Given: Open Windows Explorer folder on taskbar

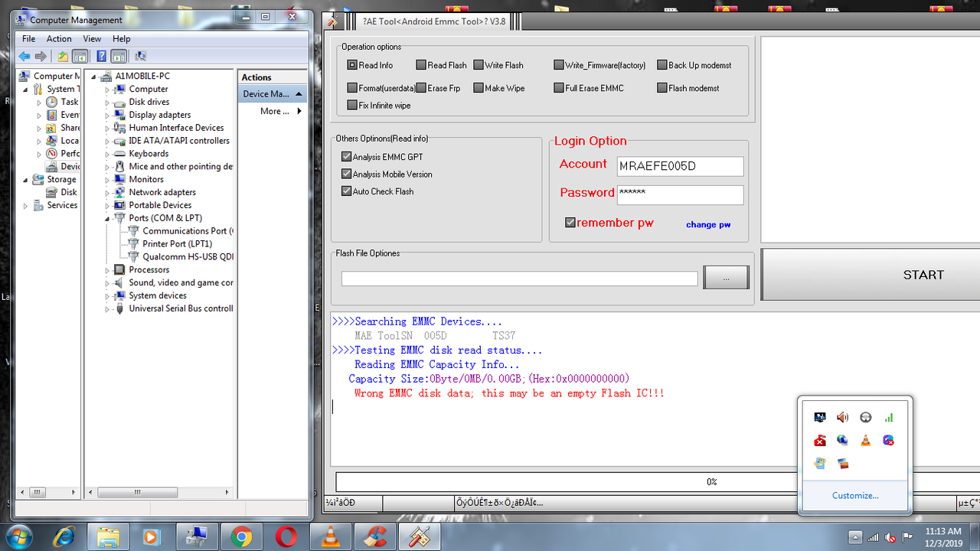Looking at the screenshot, I should [108, 536].
